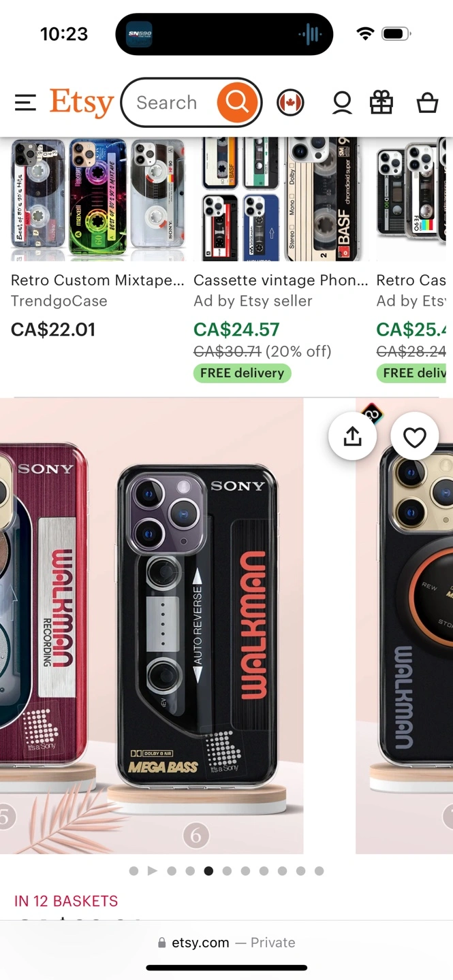Open the gift box icon
The image size is (453, 980).
[381, 103]
